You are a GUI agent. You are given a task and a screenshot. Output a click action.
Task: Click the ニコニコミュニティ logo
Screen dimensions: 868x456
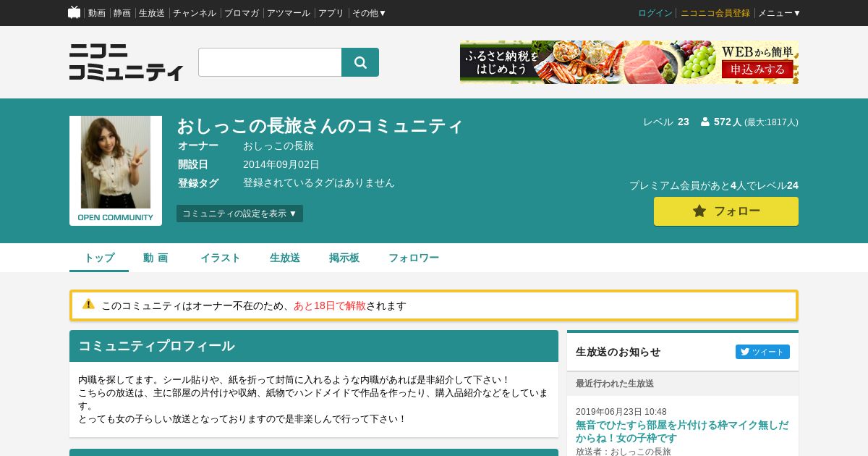[126, 62]
